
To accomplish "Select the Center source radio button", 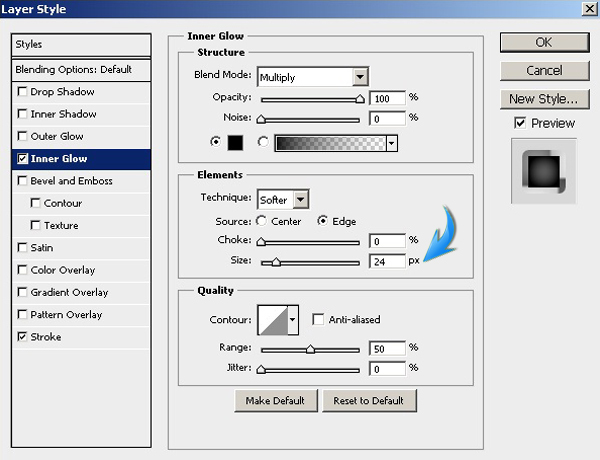I will point(263,221).
